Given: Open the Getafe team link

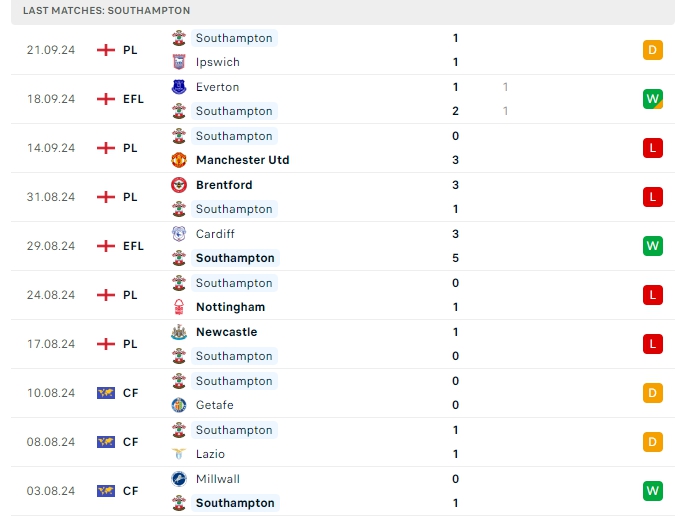Looking at the screenshot, I should click(x=215, y=405).
